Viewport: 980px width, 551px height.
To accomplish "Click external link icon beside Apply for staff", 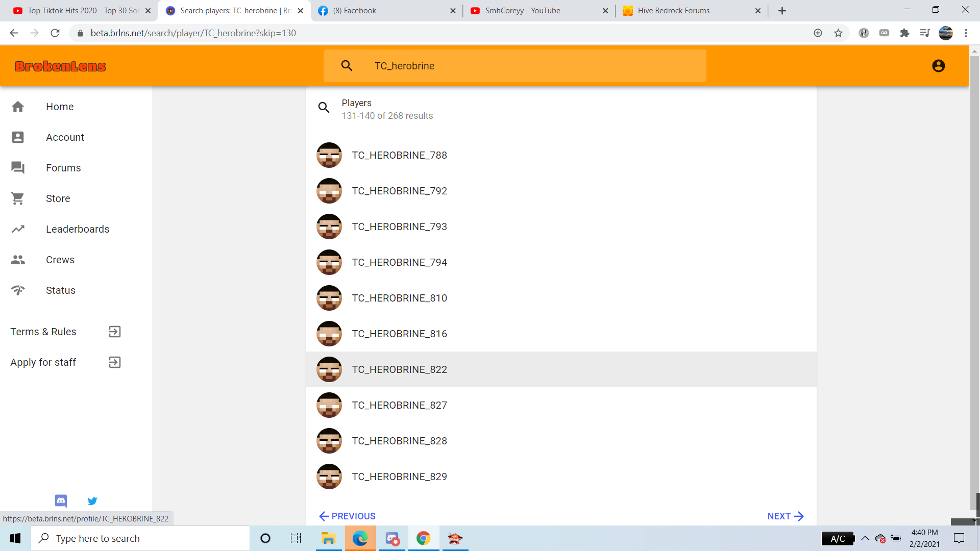I will click(115, 362).
